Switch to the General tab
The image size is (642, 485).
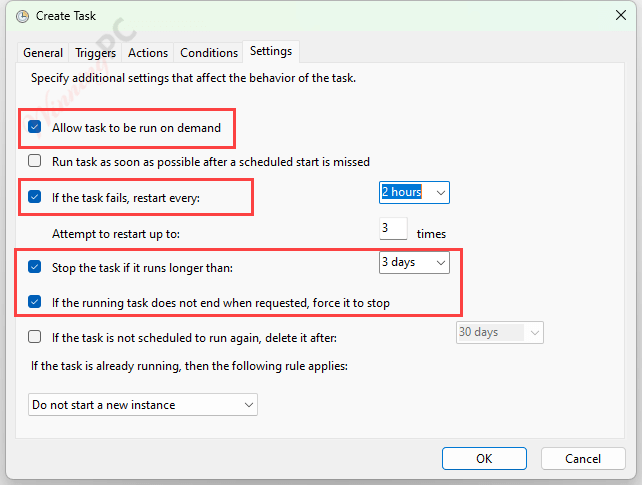[43, 53]
